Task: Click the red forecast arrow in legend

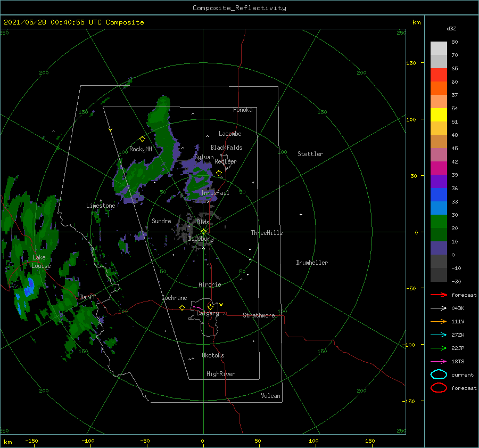Action: tap(439, 295)
